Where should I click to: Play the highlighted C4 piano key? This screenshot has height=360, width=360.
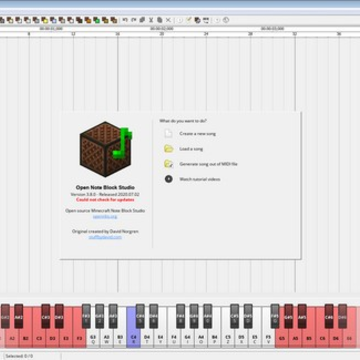tap(133, 337)
